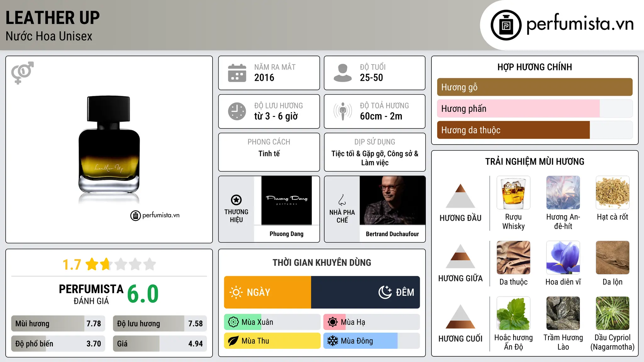Select the Hoắc hương Ấn Độ note image
This screenshot has height=362, width=644.
point(514,313)
